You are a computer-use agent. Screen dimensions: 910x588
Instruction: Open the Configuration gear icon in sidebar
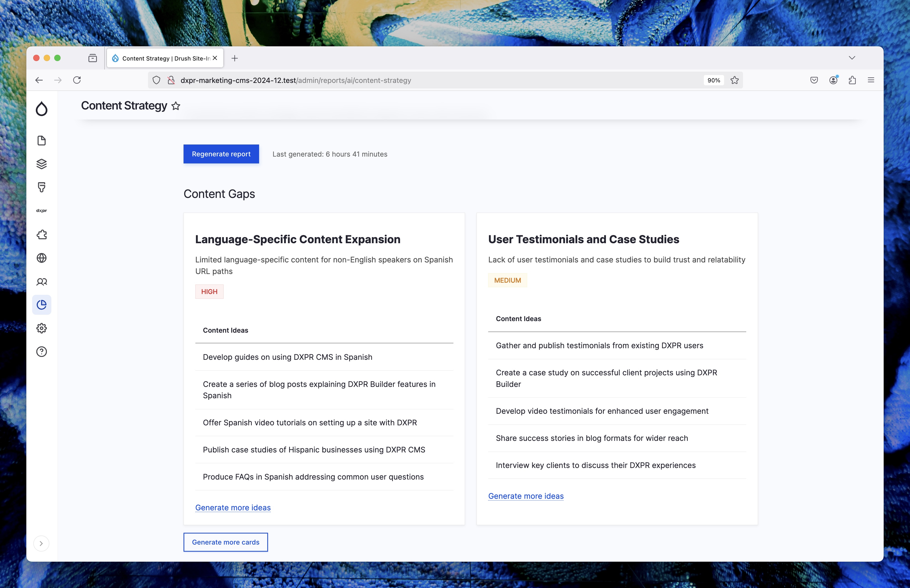(x=41, y=328)
